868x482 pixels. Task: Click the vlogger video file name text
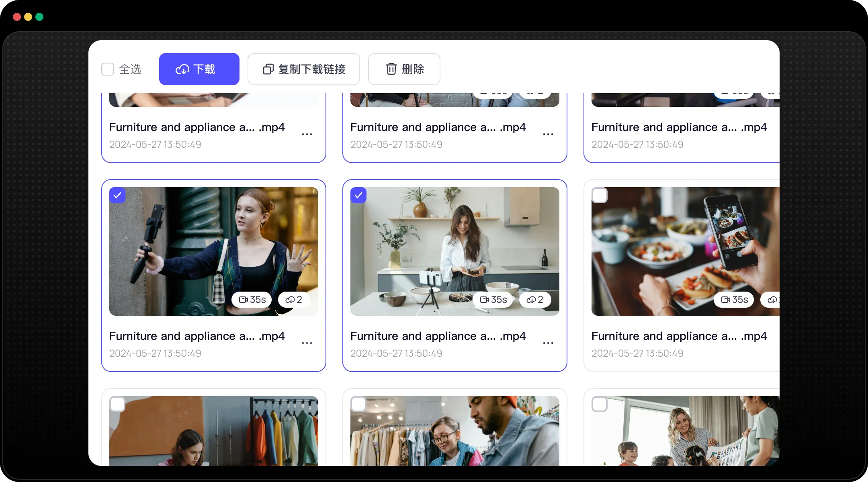(x=197, y=336)
